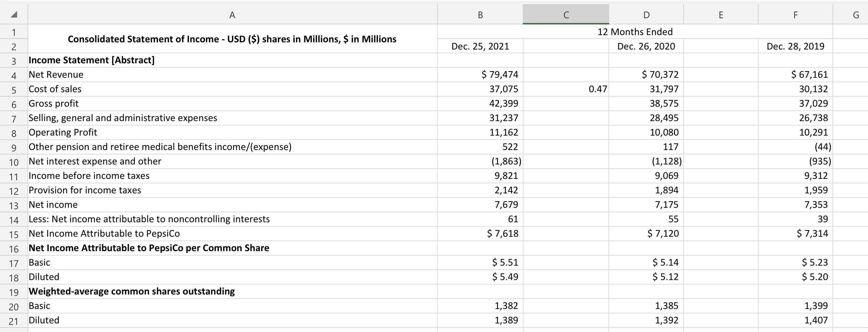The image size is (868, 332).
Task: Select 'Net Income Attributable to PepsiCo per Common Share'
Action: pyautogui.click(x=232, y=248)
